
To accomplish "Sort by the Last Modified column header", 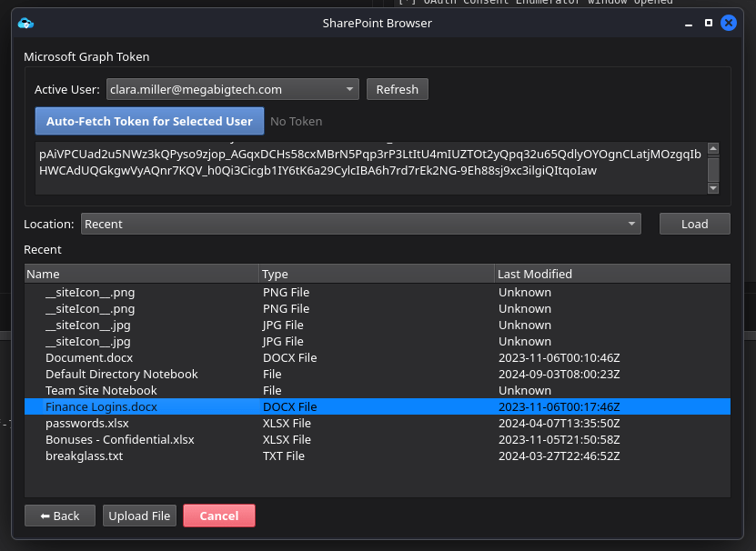I will [611, 274].
